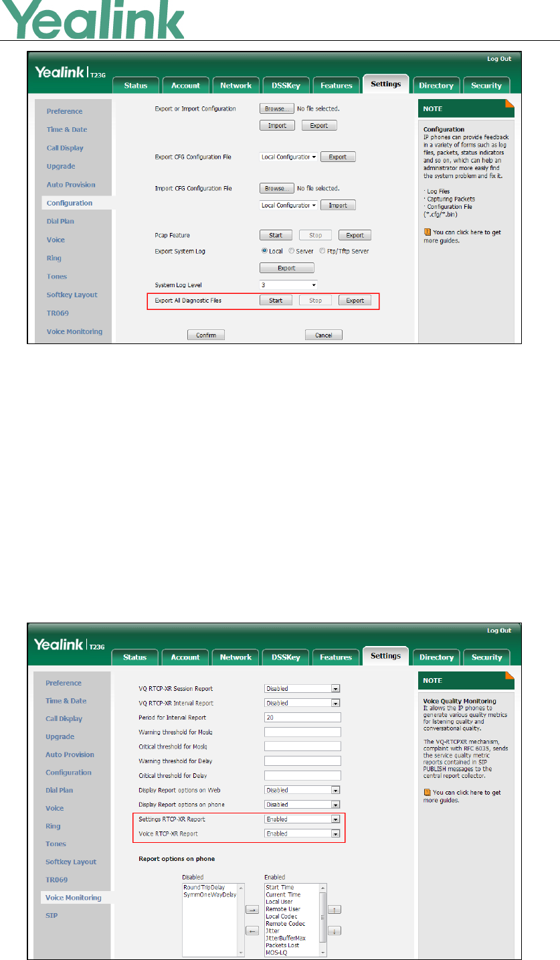Select RoundTripDelay in Disabled list
This screenshot has height=960, width=560.
tap(204, 887)
